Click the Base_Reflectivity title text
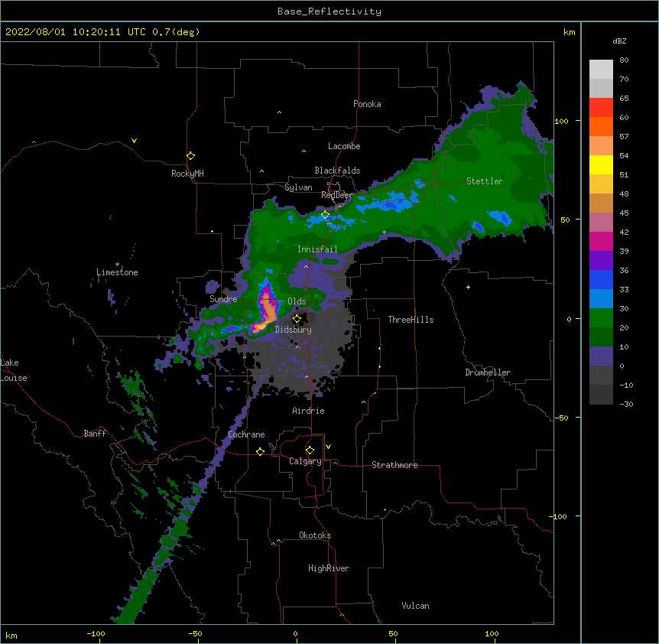The image size is (659, 644). [329, 11]
